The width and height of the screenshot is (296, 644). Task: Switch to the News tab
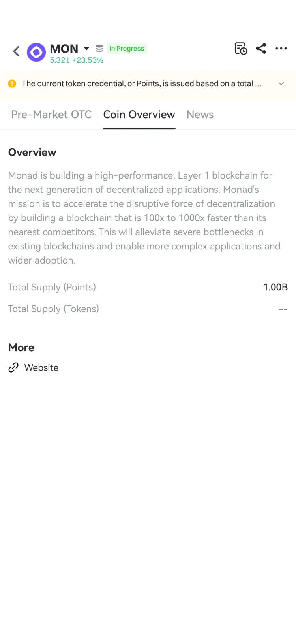200,115
